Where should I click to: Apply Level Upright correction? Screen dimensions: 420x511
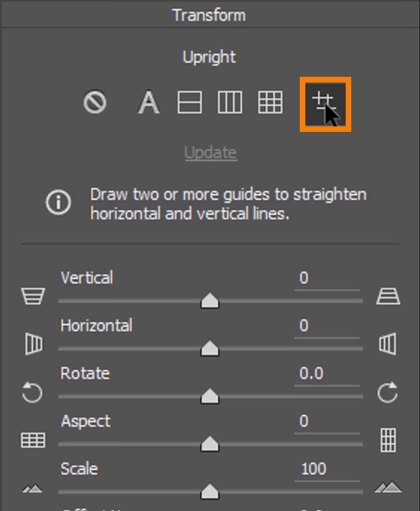pyautogui.click(x=190, y=102)
